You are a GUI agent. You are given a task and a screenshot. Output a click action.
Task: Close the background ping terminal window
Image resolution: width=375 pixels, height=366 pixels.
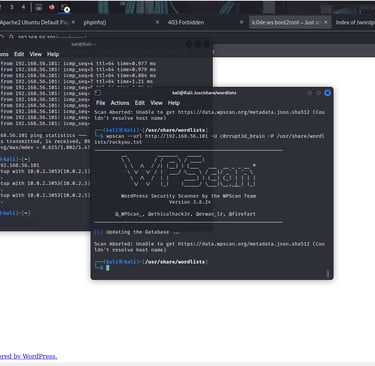(x=207, y=44)
